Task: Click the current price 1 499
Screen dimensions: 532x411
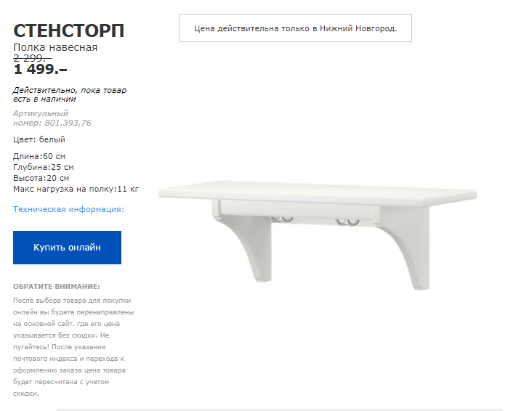Action: click(40, 70)
